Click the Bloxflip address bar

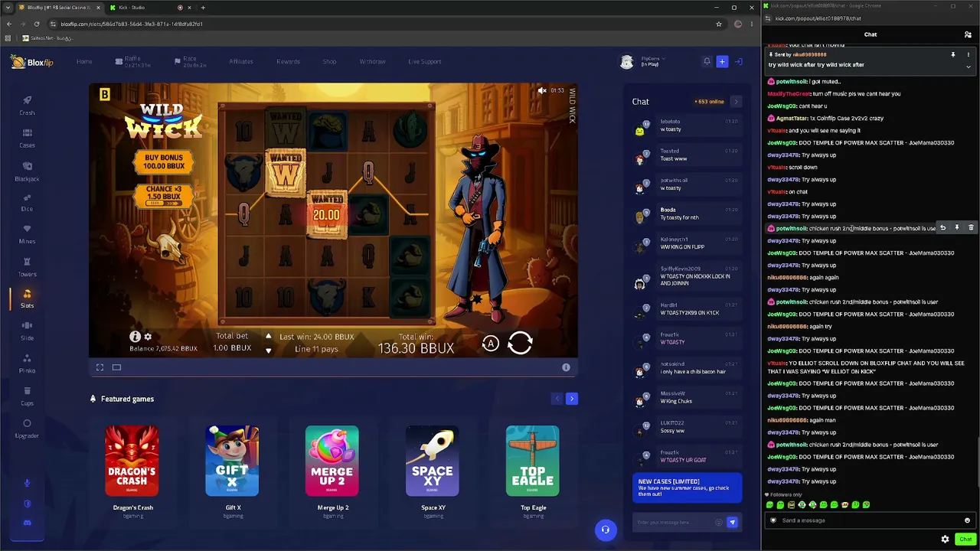(x=383, y=24)
